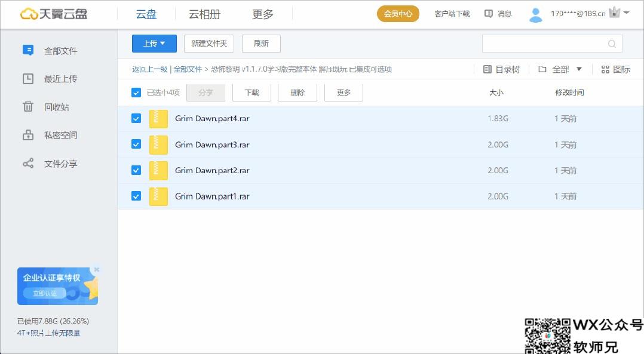Click Grim Dawn.part1.rar archive icon
The width and height of the screenshot is (644, 354).
coord(158,196)
